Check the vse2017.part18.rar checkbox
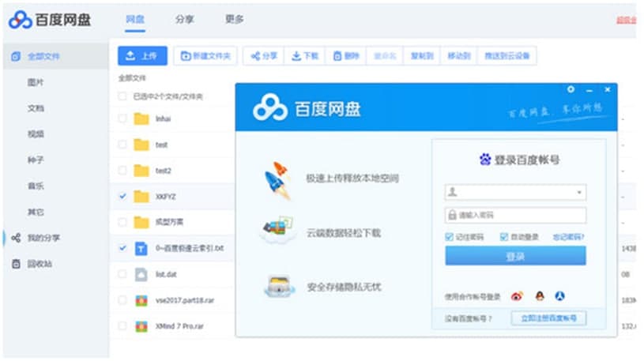644x361 pixels. click(122, 300)
